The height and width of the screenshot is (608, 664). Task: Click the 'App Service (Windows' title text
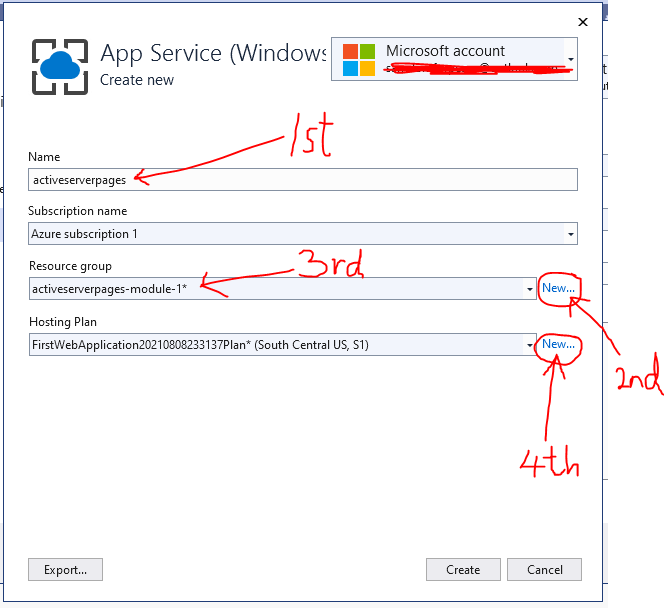pyautogui.click(x=214, y=53)
